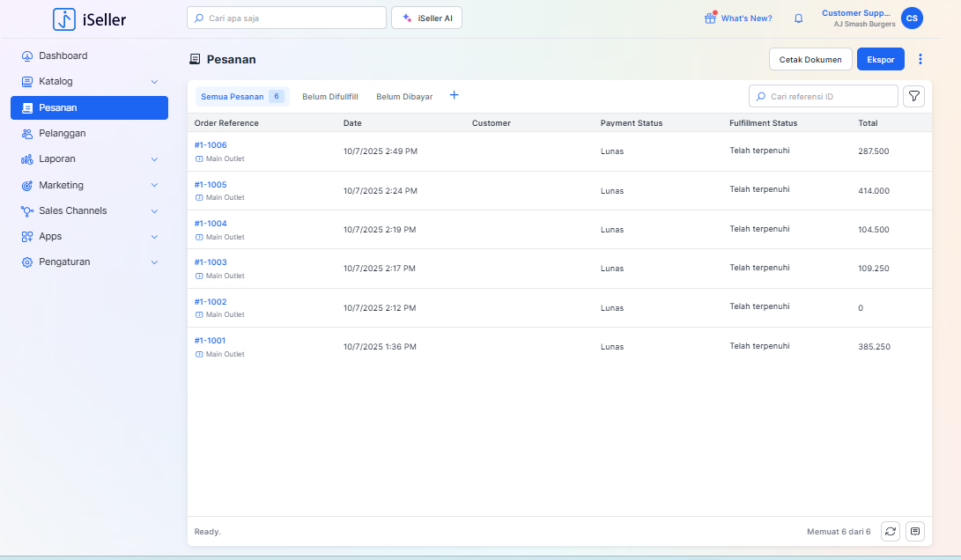Switch to the Belum Dibayar tab
This screenshot has height=560, width=961.
tap(404, 97)
